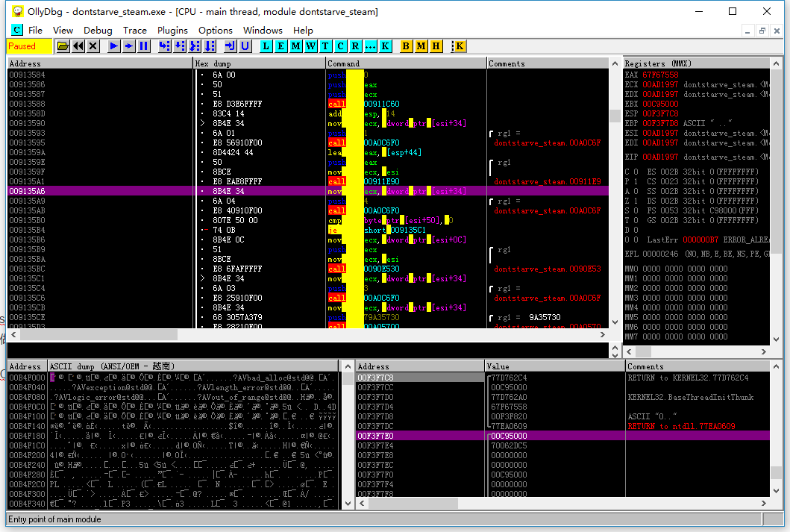Screen dimensions: 790x532
Task: Click ASCII dump (ANSI/OEM) column header
Action: click(x=193, y=366)
